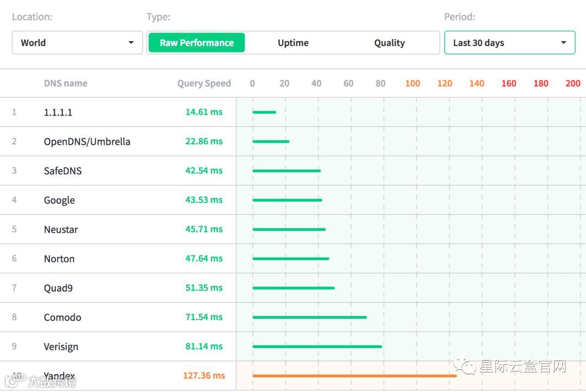Select the Comodo row name

pos(62,317)
